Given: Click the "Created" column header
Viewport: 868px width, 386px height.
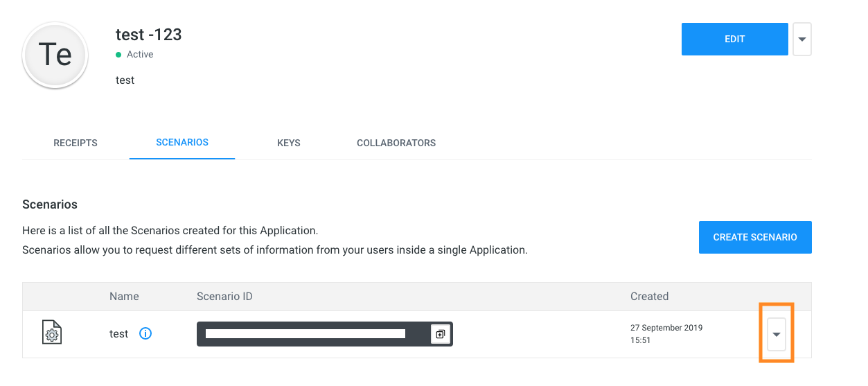Looking at the screenshot, I should [x=650, y=296].
